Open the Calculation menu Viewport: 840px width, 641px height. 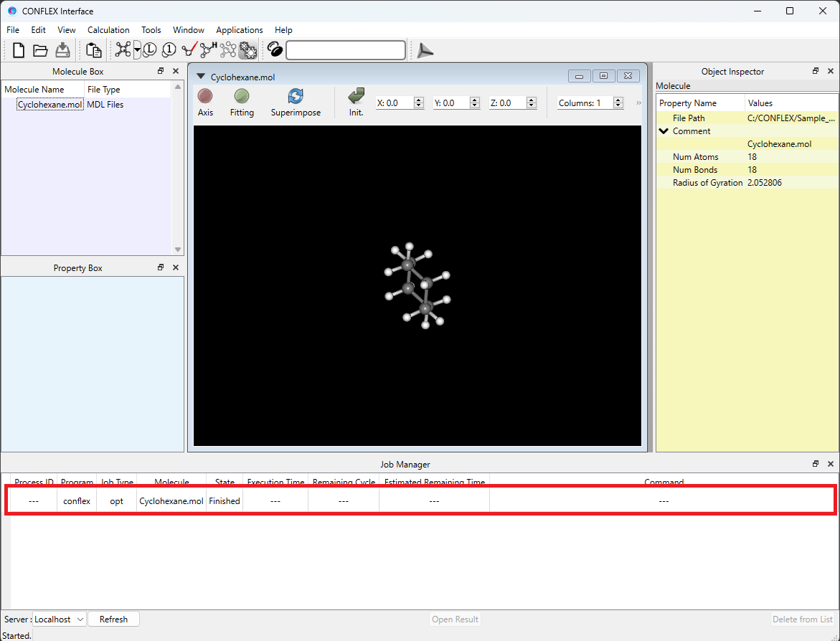point(108,30)
